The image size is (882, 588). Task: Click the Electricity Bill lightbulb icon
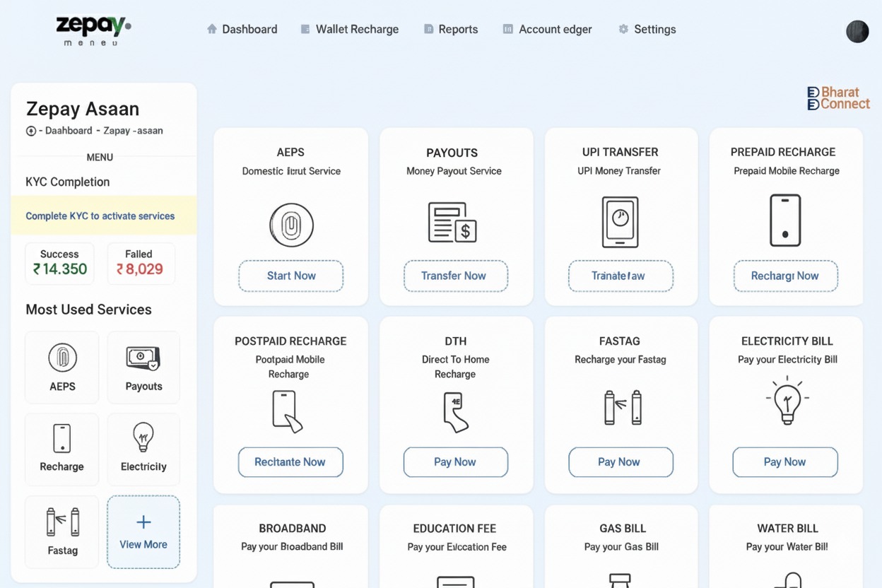pyautogui.click(x=787, y=401)
